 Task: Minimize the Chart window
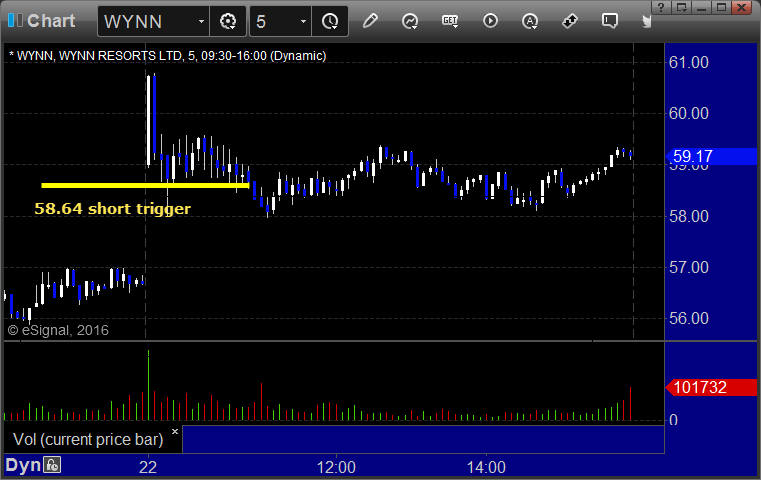701,7
